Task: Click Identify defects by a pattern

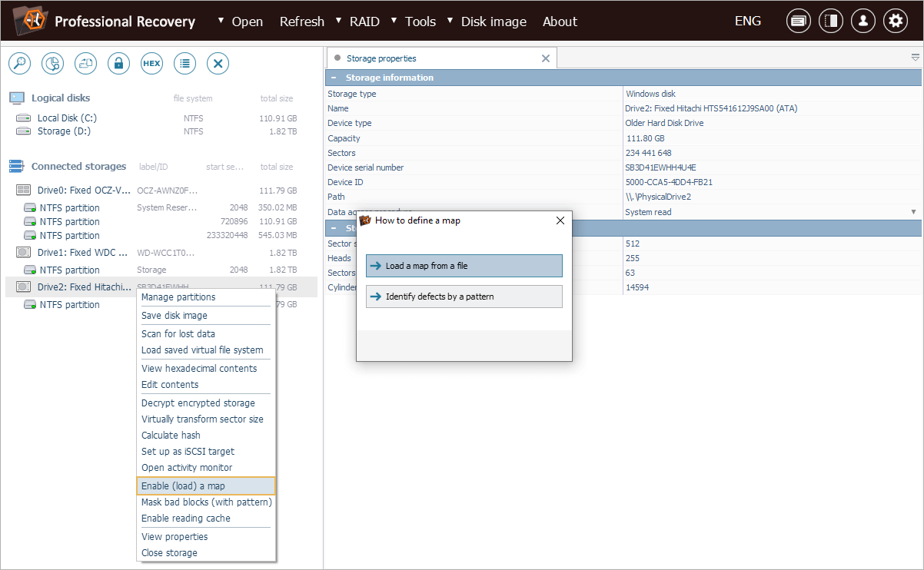Action: [x=464, y=297]
